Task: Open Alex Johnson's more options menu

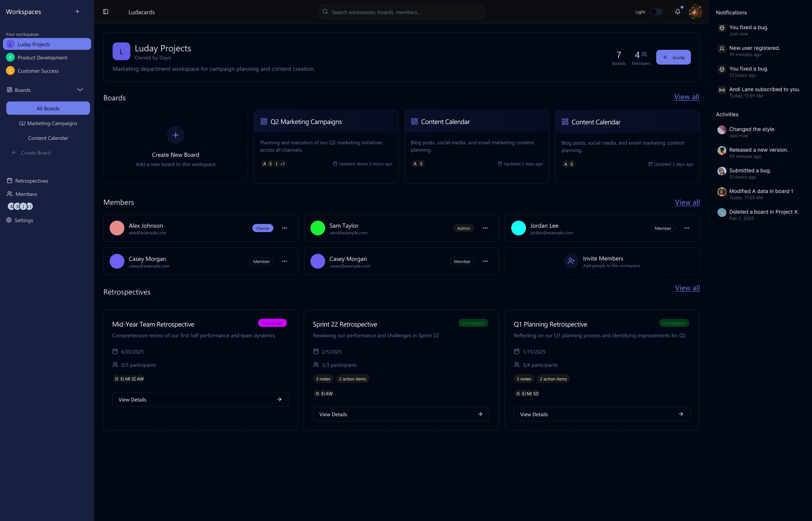Action: 285,228
